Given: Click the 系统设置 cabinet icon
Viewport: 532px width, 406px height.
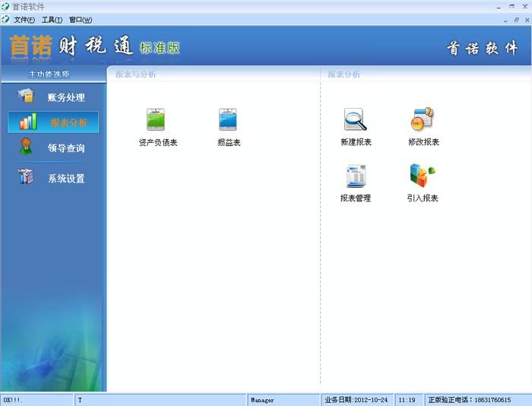Looking at the screenshot, I should (x=26, y=178).
